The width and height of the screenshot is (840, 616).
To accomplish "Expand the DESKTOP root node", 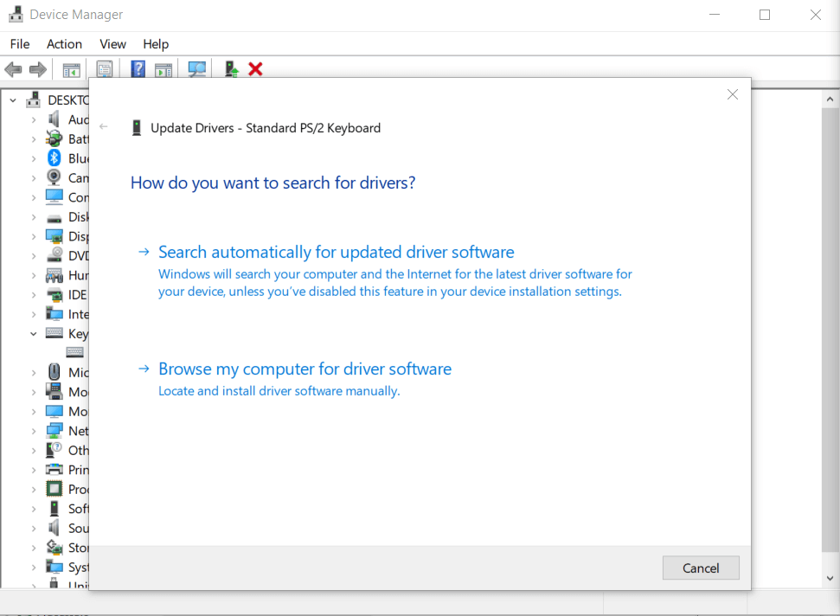I will (x=12, y=99).
